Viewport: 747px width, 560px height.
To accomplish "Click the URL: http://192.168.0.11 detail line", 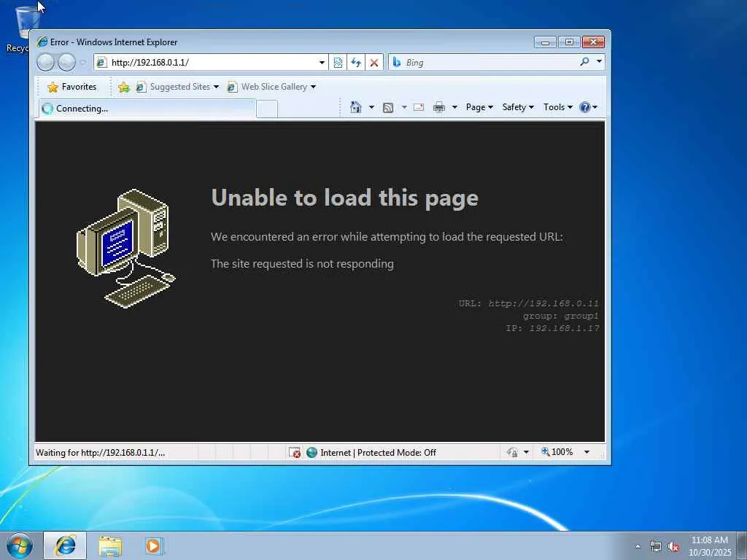I will 528,303.
